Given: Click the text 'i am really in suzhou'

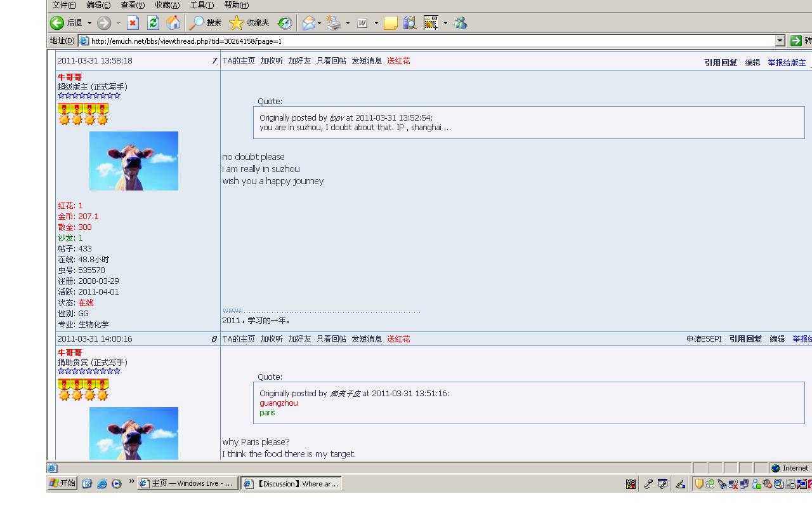Looking at the screenshot, I should tap(261, 169).
